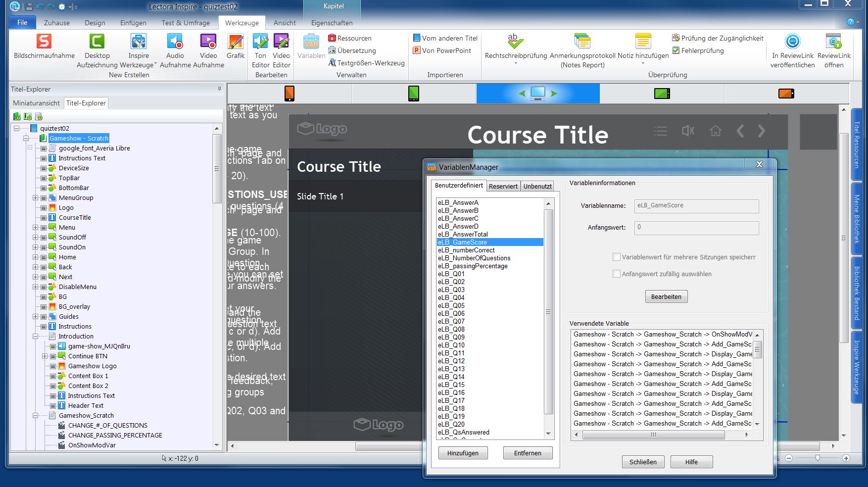This screenshot has width=868, height=487.
Task: Click Notiz hinzufügen icon
Action: tap(643, 42)
